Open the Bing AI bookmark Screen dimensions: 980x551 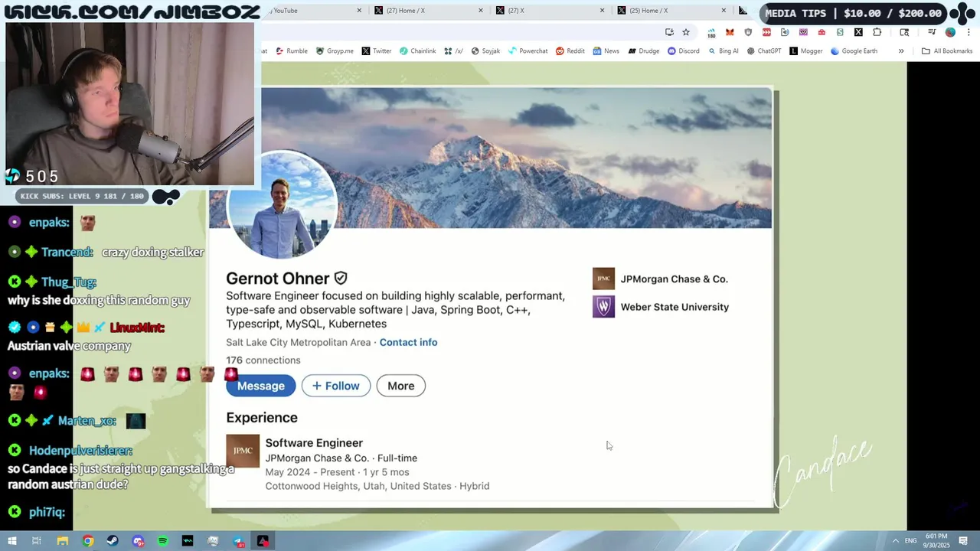(x=724, y=51)
